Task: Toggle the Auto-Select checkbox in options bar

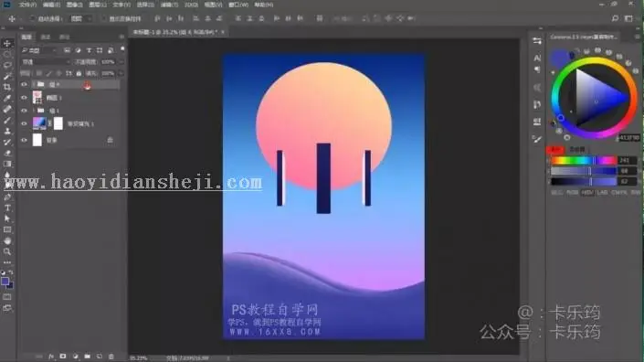Action: pos(33,19)
